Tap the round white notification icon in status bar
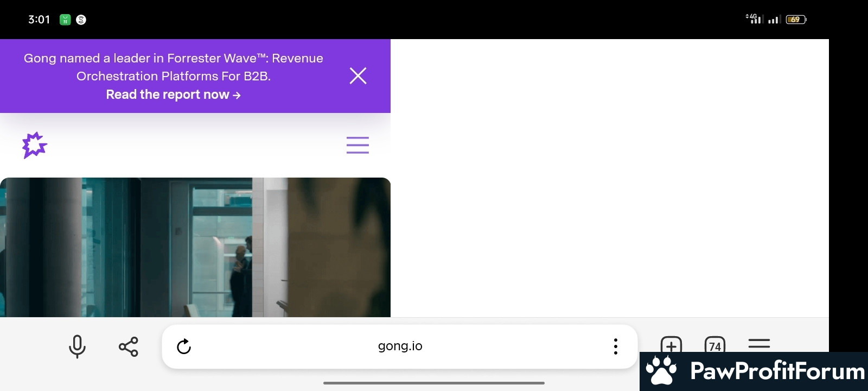The height and width of the screenshot is (391, 868). pyautogui.click(x=81, y=20)
